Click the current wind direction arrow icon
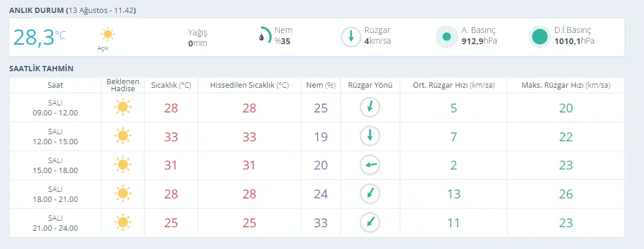This screenshot has width=644, height=249. coord(351,36)
